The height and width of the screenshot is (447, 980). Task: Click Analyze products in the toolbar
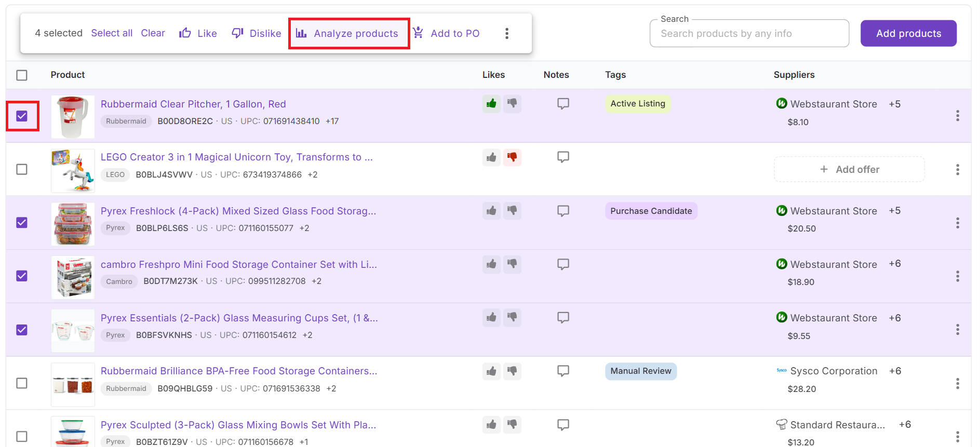point(348,33)
